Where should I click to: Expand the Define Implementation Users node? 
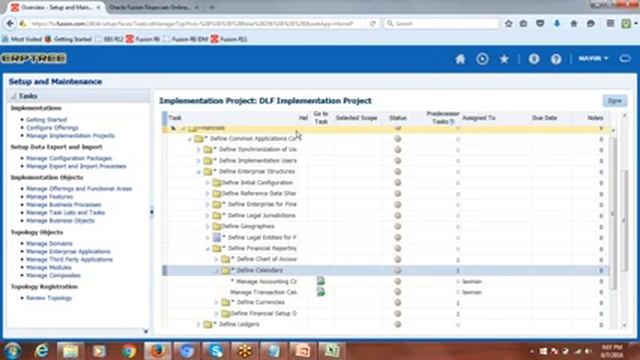coord(199,161)
